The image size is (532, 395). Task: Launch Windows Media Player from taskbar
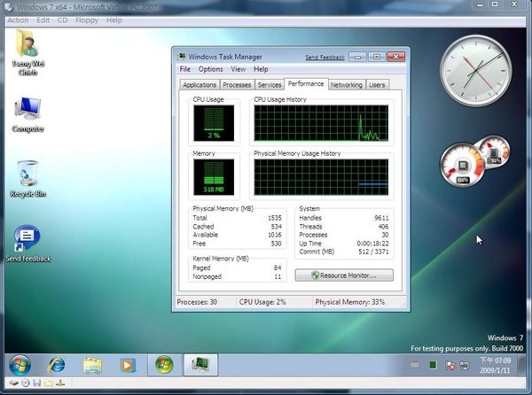[128, 365]
